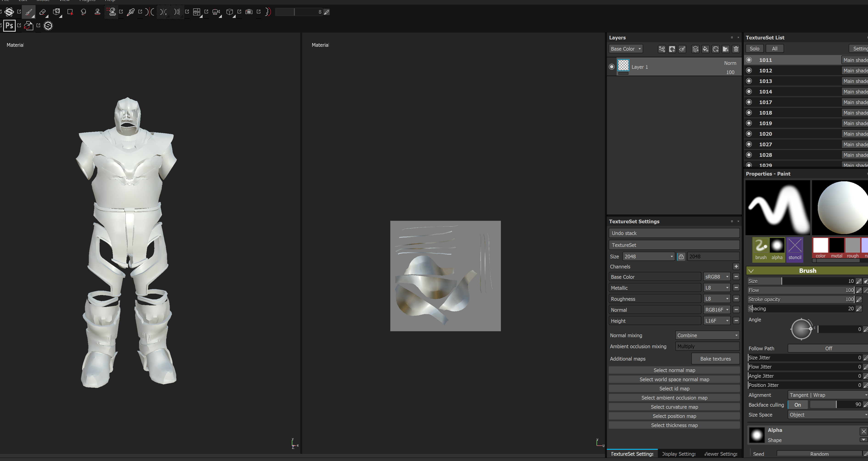Toggle Follow Path Off button
Viewport: 868px width, 461px height.
click(x=828, y=348)
